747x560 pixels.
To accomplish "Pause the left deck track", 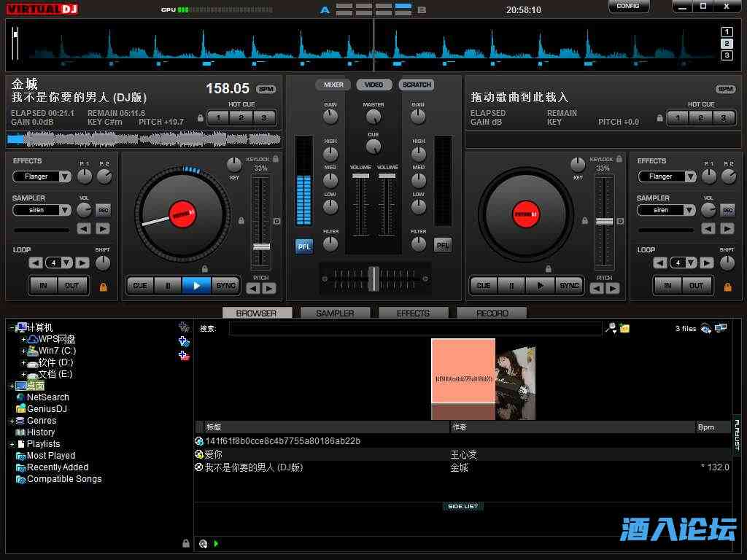I will click(x=168, y=286).
